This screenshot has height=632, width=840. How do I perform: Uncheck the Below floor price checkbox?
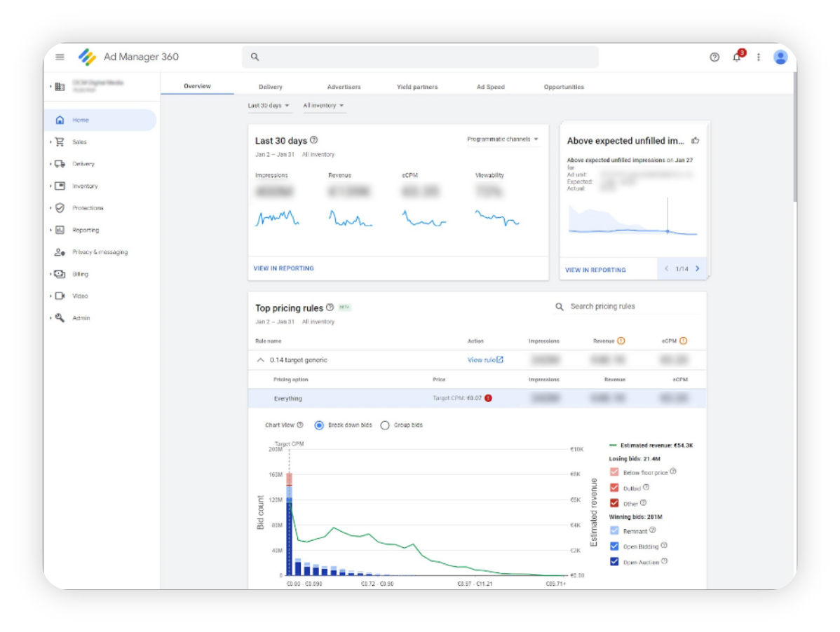point(614,473)
